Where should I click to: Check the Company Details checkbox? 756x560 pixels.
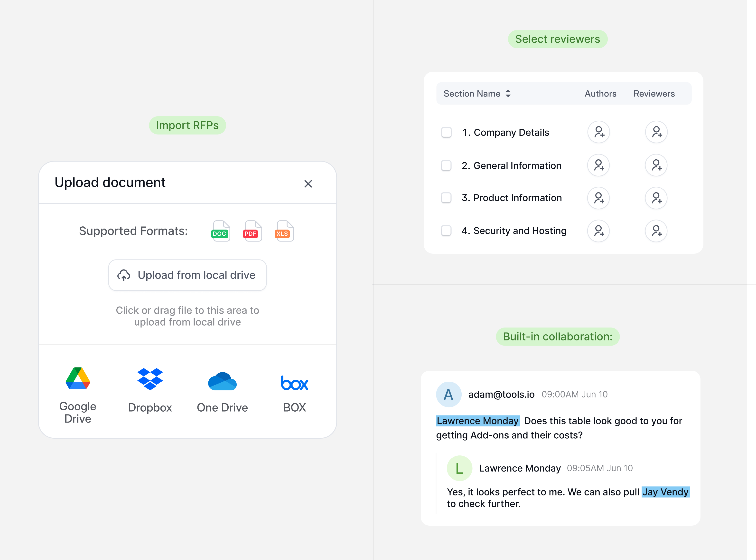click(447, 132)
